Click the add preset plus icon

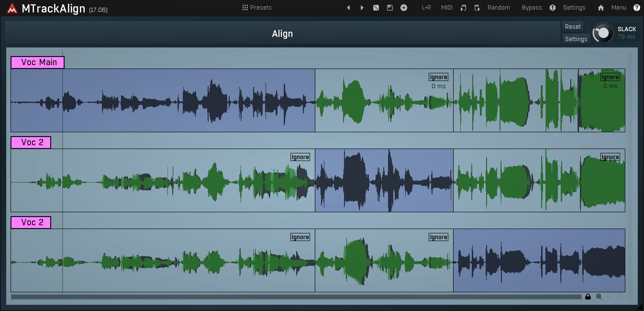tap(404, 8)
